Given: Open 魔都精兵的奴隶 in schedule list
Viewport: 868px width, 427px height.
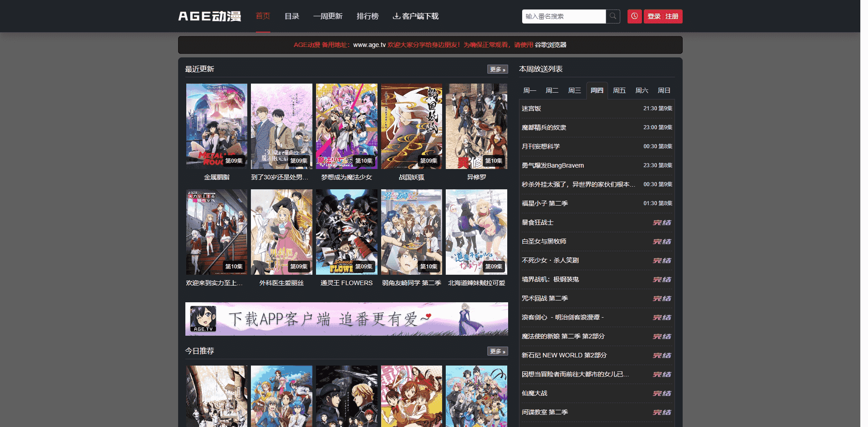Looking at the screenshot, I should 544,127.
